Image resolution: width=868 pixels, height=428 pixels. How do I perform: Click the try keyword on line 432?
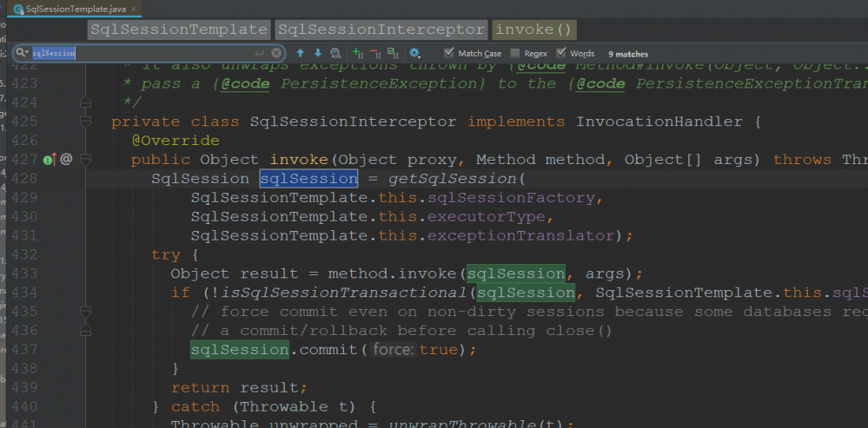tap(166, 255)
